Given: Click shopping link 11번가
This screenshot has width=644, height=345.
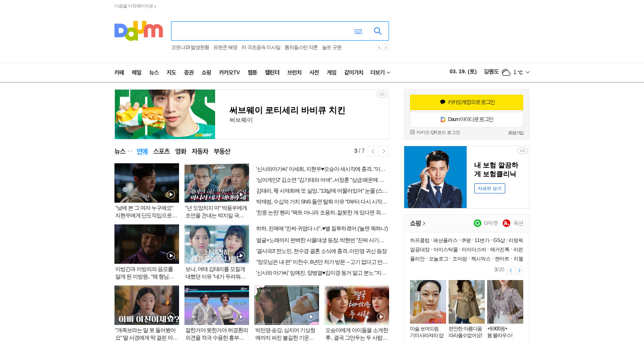Looking at the screenshot, I should click(x=482, y=240).
